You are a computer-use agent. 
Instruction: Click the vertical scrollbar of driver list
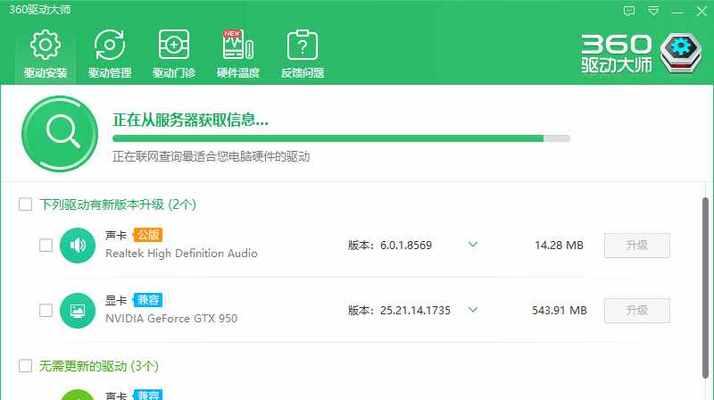705,288
